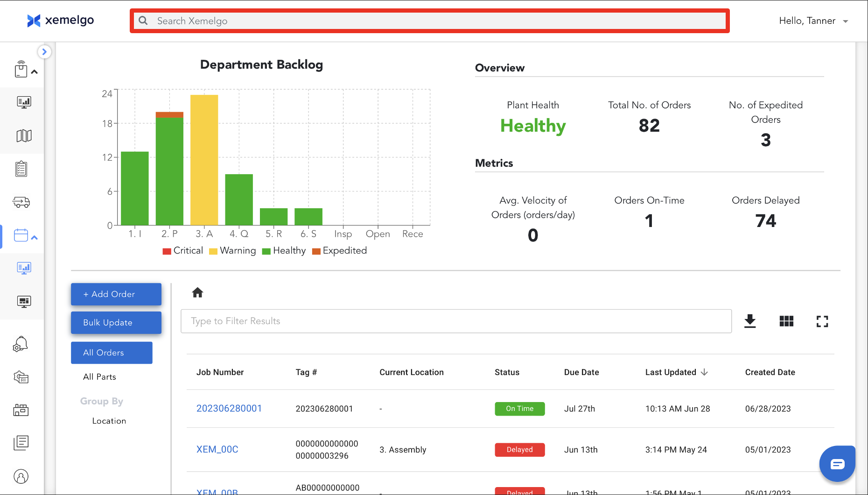Click the On Time status badge

[520, 409]
